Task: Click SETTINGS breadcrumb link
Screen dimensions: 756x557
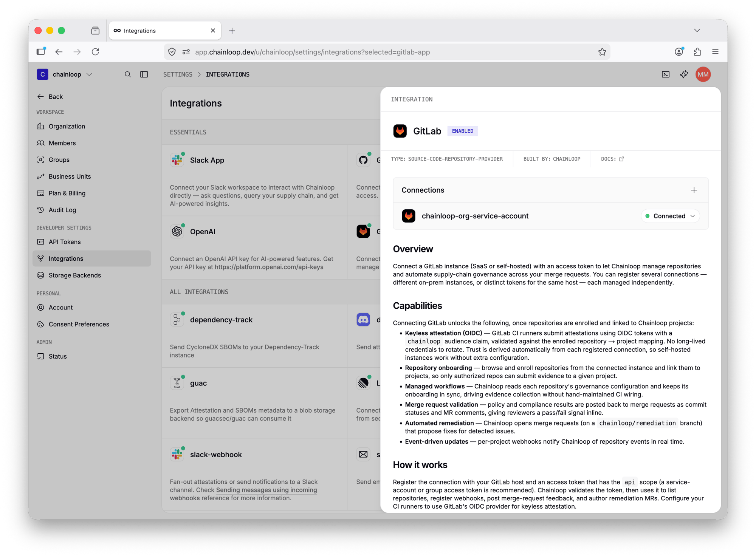Action: pyautogui.click(x=178, y=74)
